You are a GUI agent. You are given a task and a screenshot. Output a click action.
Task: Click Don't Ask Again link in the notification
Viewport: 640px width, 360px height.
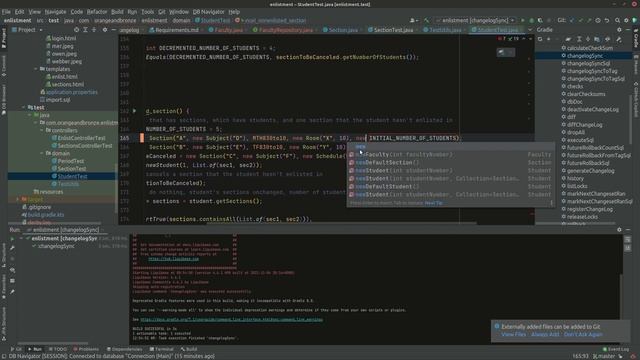click(x=583, y=334)
